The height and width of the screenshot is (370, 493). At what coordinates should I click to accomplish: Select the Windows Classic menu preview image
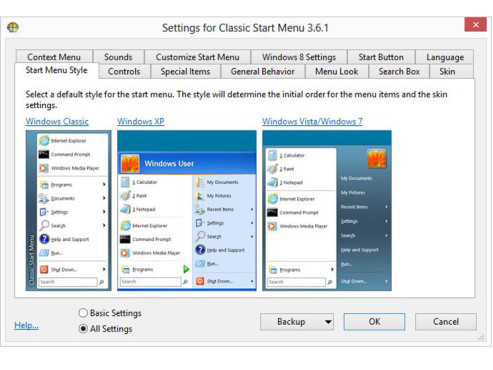[x=68, y=211]
